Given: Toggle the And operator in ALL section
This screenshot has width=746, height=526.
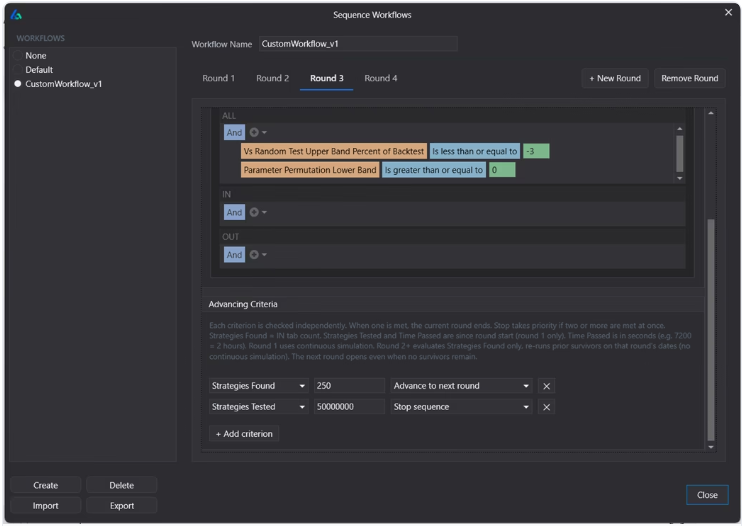Looking at the screenshot, I should click(x=234, y=132).
